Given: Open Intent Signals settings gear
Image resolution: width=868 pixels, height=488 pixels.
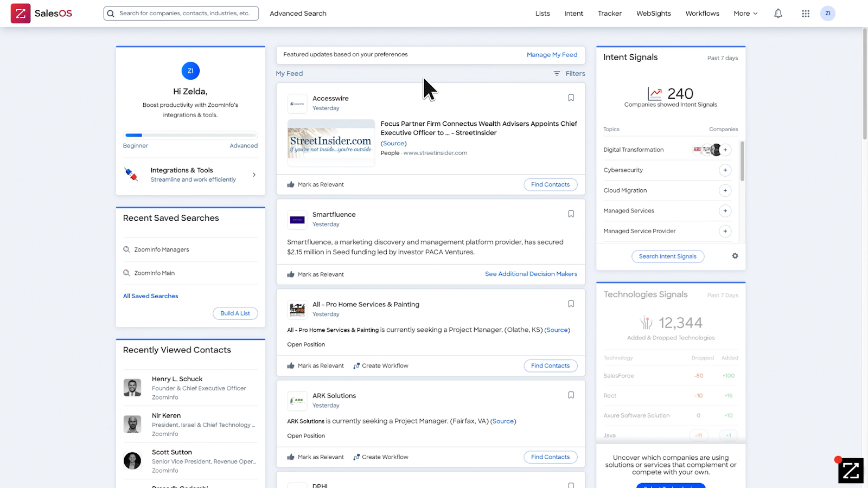Looking at the screenshot, I should [735, 256].
